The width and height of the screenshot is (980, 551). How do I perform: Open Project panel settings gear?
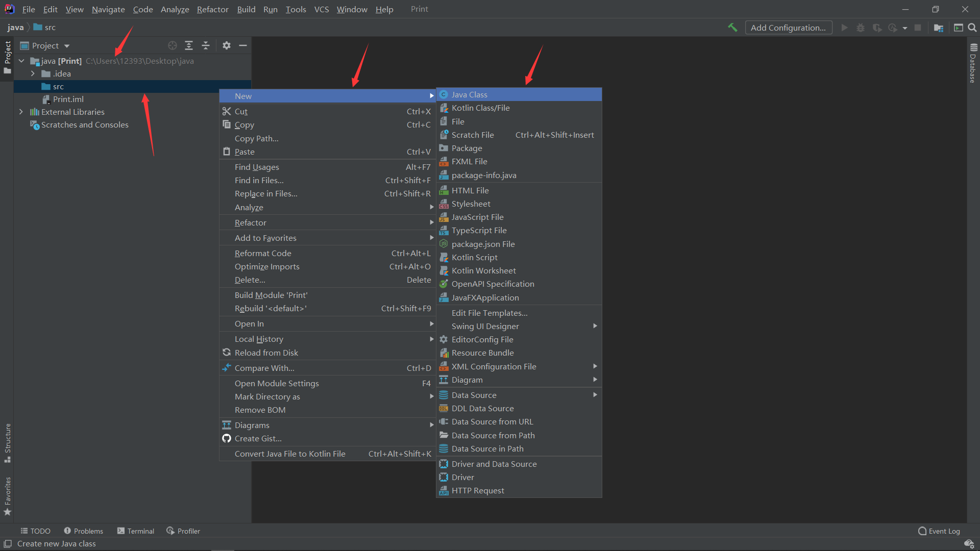coord(227,45)
